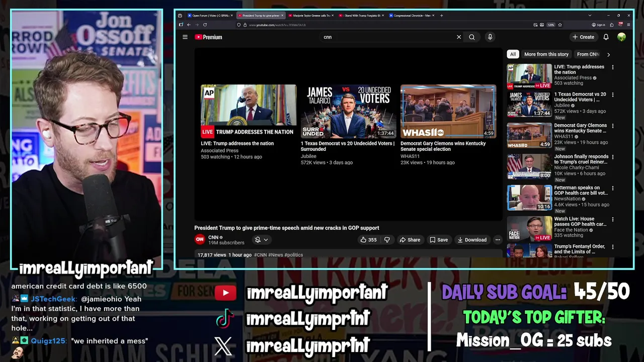Open endscreen WHAS11 Gary Clemons thumbnail
Screen dimensions: 644x362
point(448,111)
